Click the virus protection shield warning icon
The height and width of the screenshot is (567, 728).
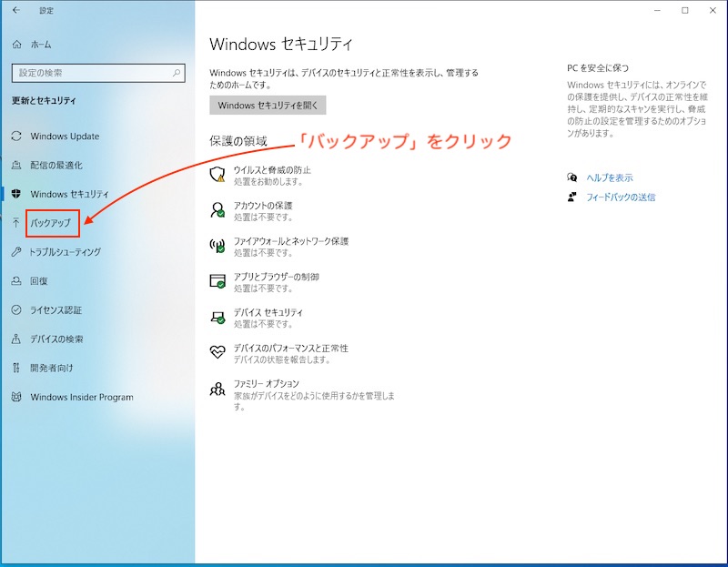click(x=217, y=174)
